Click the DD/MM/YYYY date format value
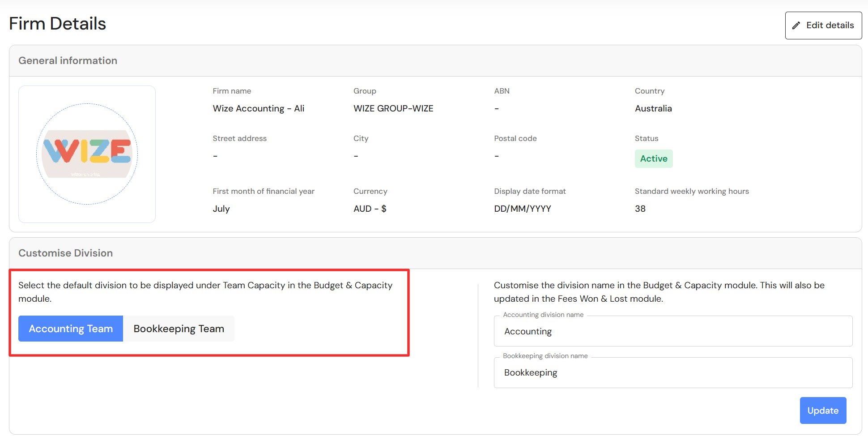868x436 pixels. tap(522, 209)
